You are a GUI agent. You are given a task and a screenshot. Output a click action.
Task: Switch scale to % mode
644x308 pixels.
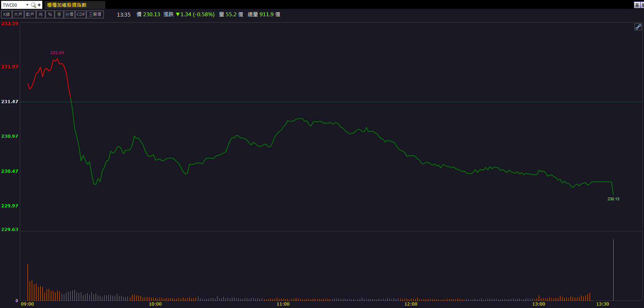(50, 14)
